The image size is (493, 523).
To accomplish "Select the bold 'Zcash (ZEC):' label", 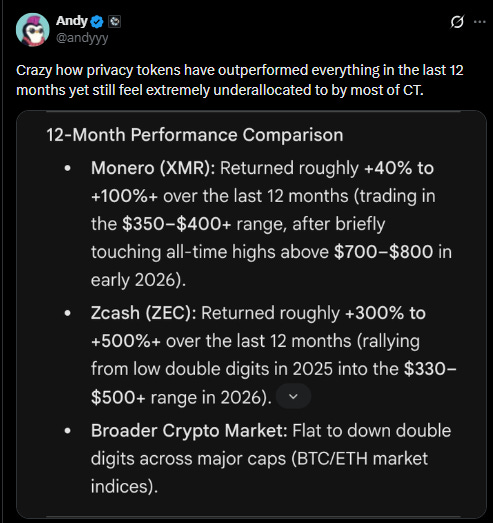I will [144, 313].
